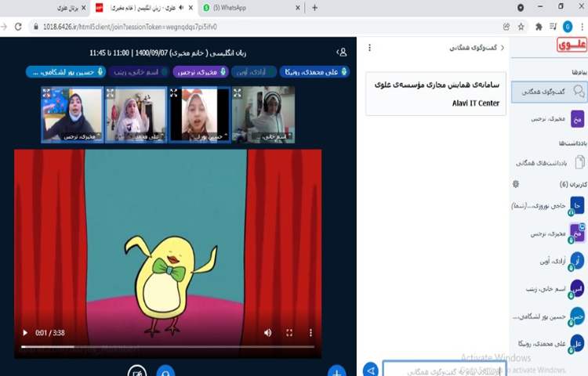Viewport: 588px width, 376px height.
Task: Open a new browser tab
Action: point(314,8)
